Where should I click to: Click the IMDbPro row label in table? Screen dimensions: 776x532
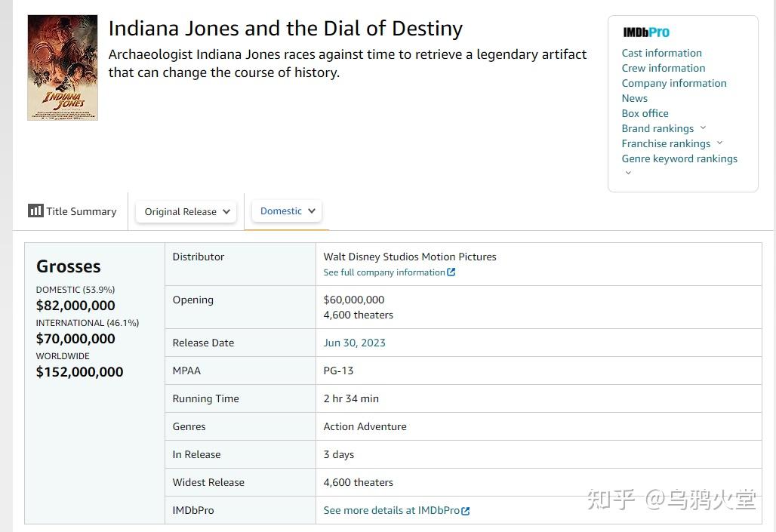tap(193, 511)
